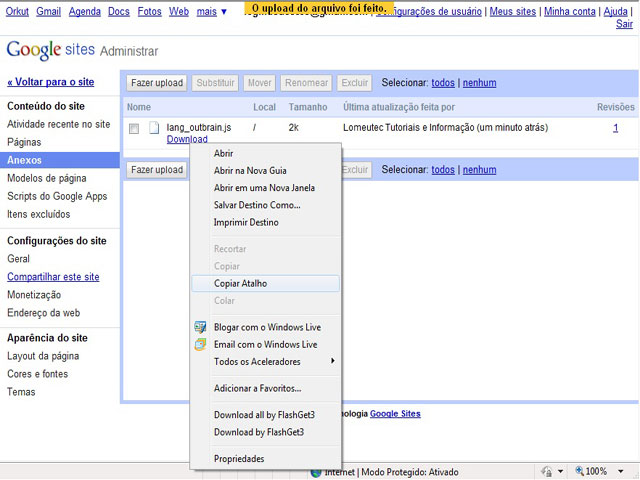Tick the checkbox for lang_outbrain.js
The width and height of the screenshot is (640, 480).
[x=134, y=129]
